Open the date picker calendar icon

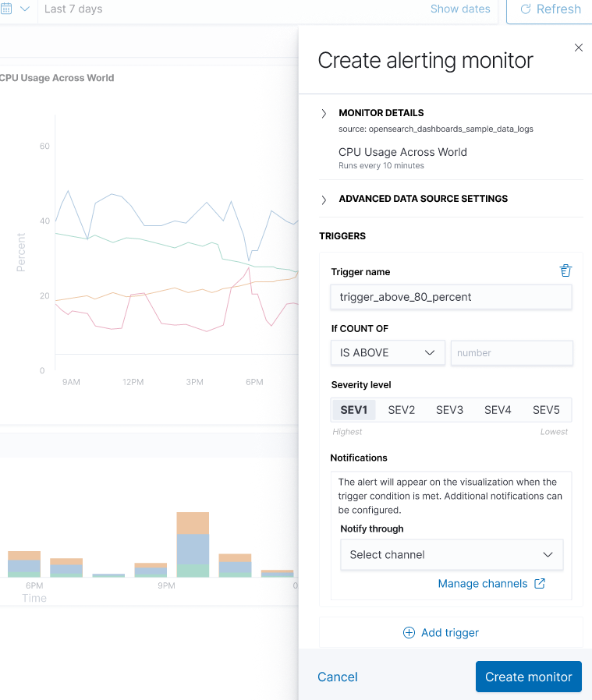tap(8, 8)
